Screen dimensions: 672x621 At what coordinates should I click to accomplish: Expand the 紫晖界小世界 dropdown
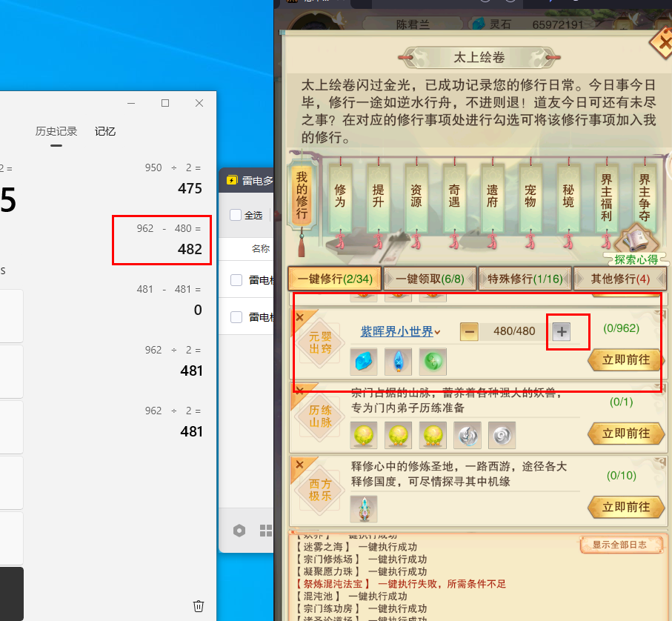point(400,332)
